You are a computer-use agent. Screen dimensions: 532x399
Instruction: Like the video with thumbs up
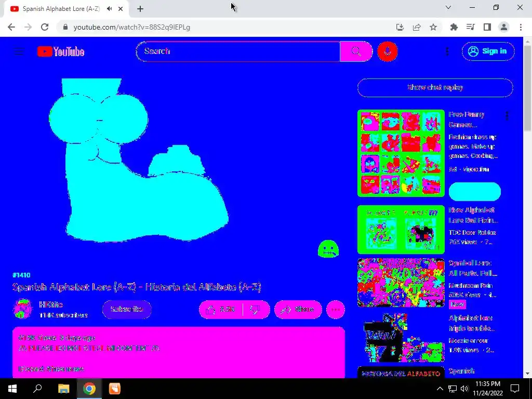coord(220,310)
